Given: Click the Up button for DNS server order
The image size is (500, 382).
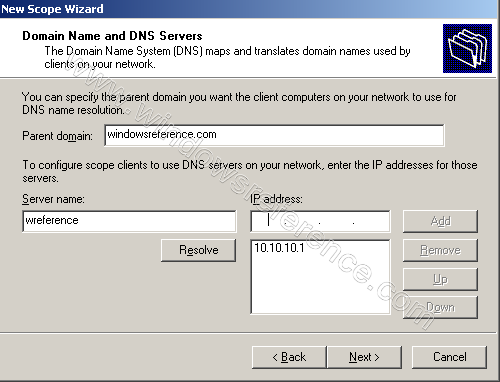Looking at the screenshot, I should click(x=440, y=279).
